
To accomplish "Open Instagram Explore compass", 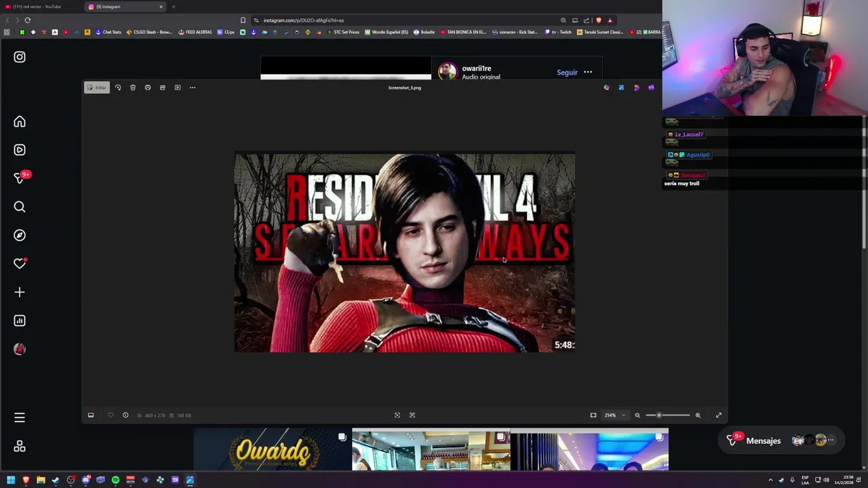I will 20,235.
